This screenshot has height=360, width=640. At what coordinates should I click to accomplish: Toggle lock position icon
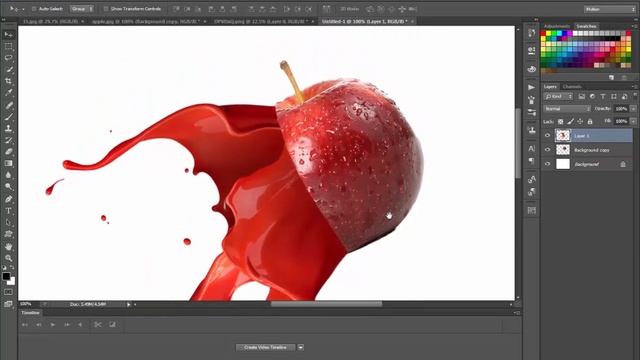[x=580, y=122]
